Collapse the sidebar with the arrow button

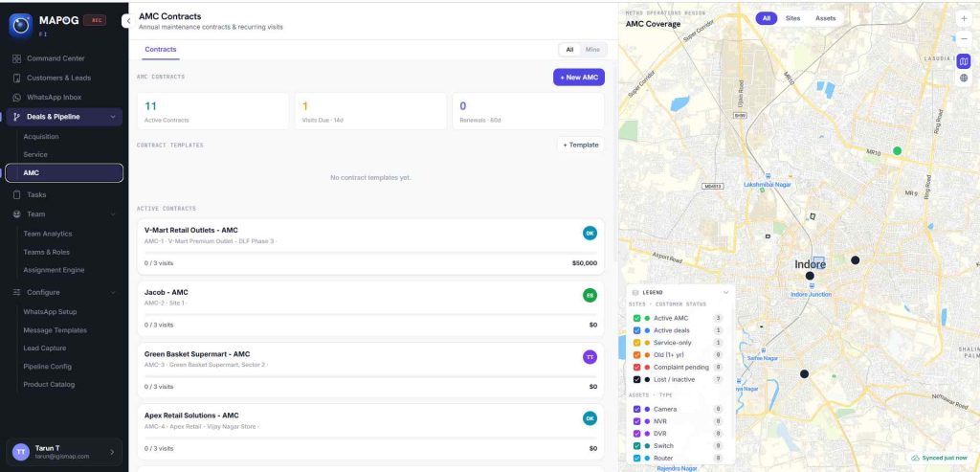(127, 21)
